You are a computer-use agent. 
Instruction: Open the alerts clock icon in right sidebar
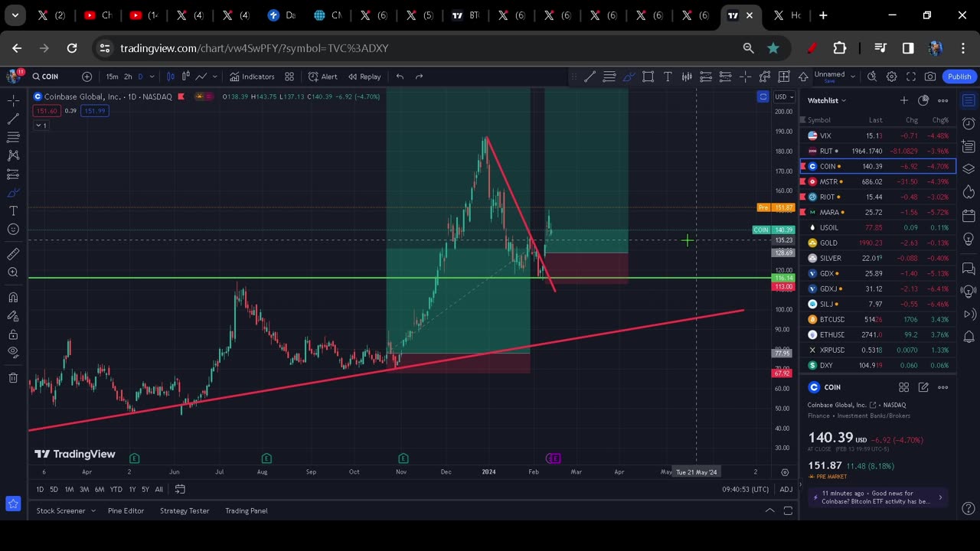[x=969, y=123]
